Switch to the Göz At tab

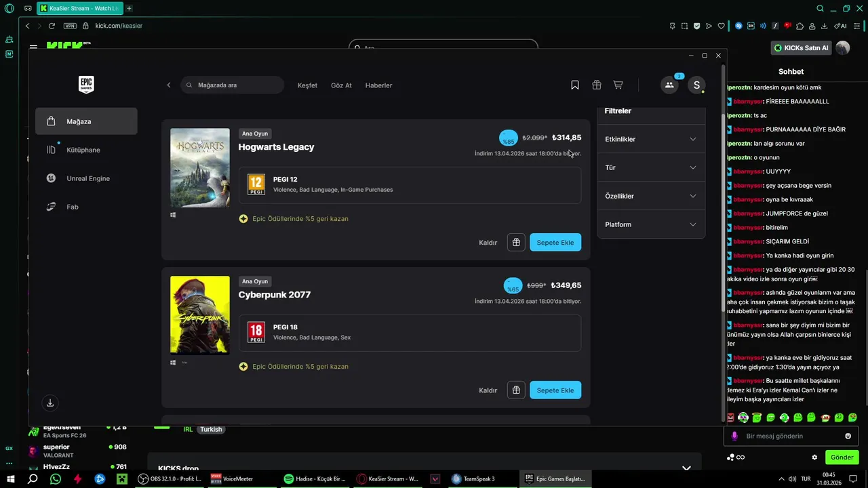[341, 85]
